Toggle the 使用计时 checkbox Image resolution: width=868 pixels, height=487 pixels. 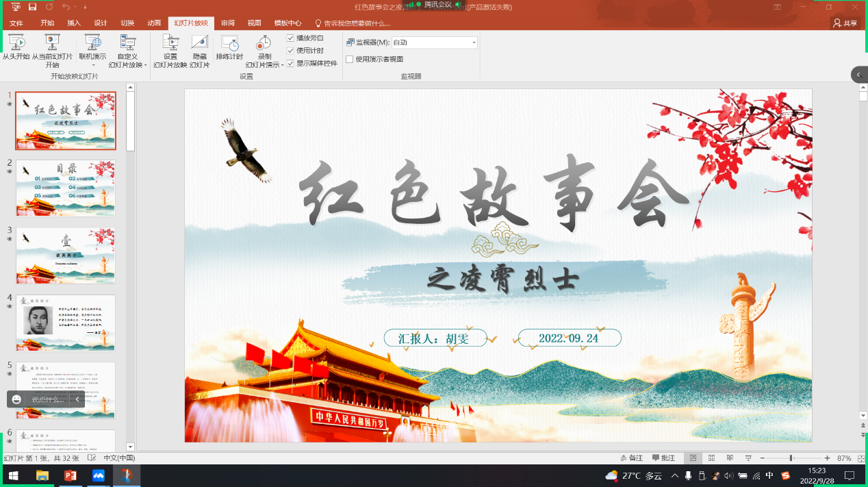click(x=291, y=51)
